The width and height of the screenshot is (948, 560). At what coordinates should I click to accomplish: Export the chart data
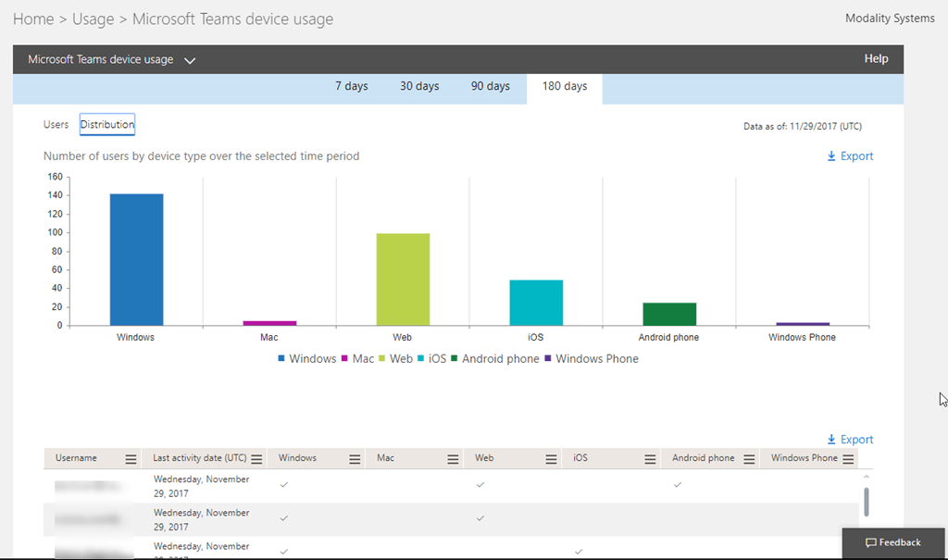pyautogui.click(x=850, y=156)
